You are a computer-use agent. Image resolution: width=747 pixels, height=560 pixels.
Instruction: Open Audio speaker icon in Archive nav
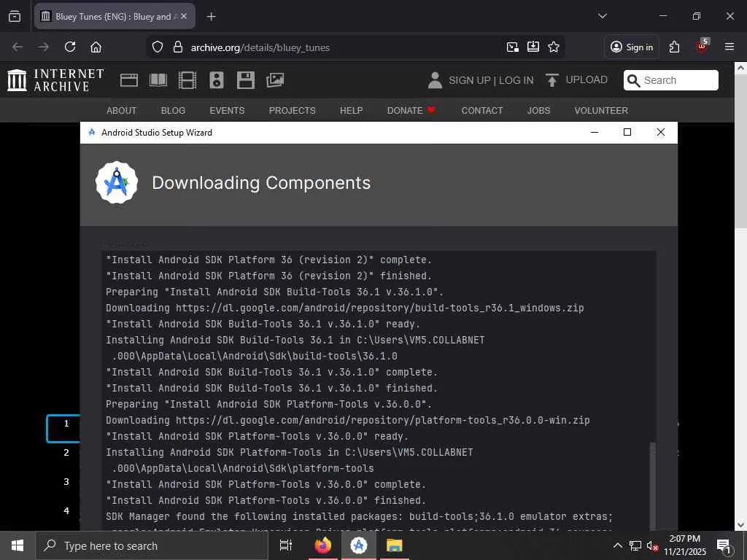(216, 80)
